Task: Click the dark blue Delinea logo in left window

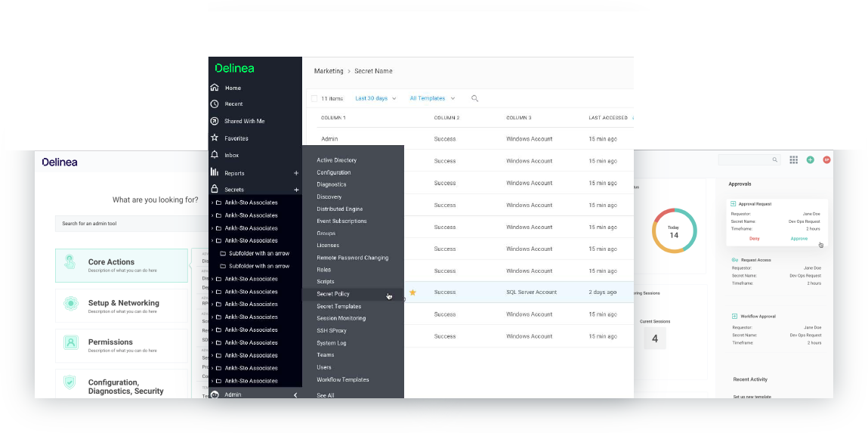Action: 60,162
